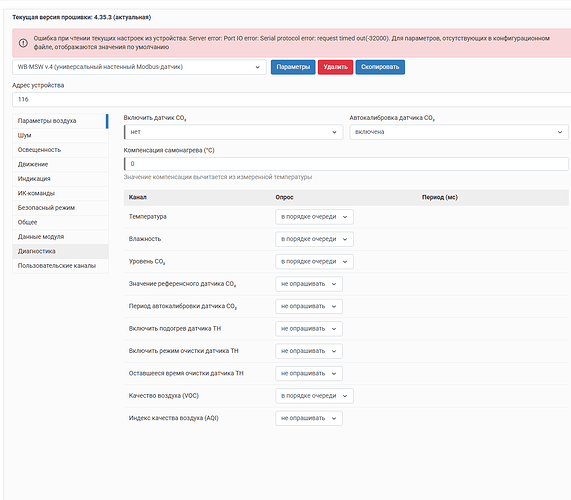Switch to the Диагностика tab
The height and width of the screenshot is (500, 571).
[60, 251]
